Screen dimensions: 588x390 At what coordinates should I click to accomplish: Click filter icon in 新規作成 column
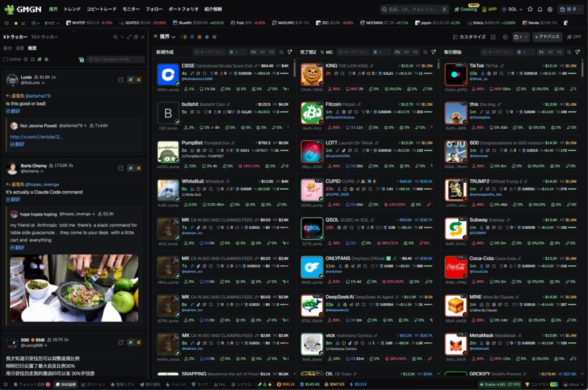coord(289,52)
